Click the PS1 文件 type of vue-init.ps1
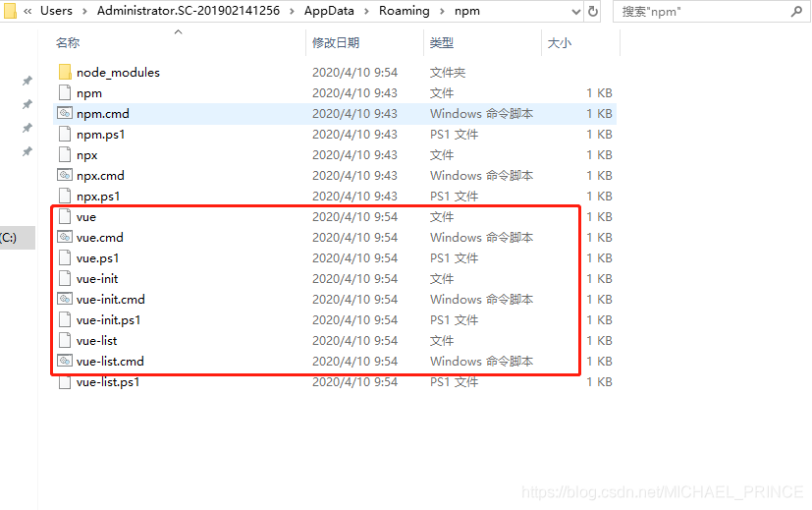812x510 pixels. click(x=454, y=319)
